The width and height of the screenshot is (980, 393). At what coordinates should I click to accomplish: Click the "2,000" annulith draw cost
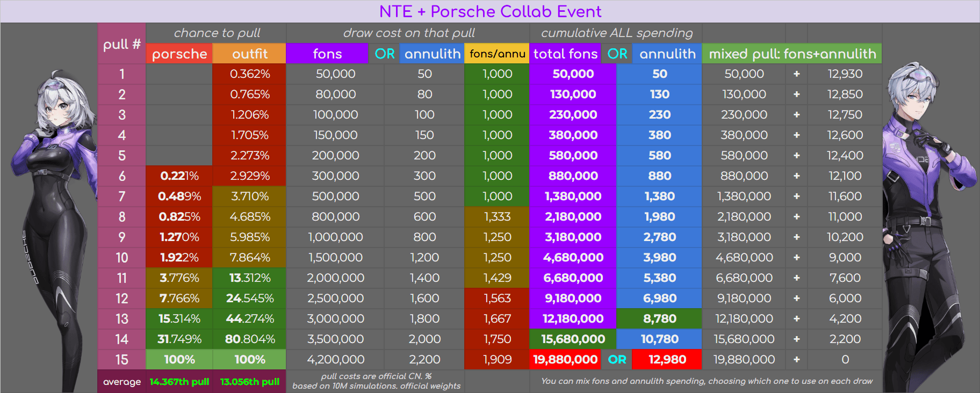click(x=424, y=339)
